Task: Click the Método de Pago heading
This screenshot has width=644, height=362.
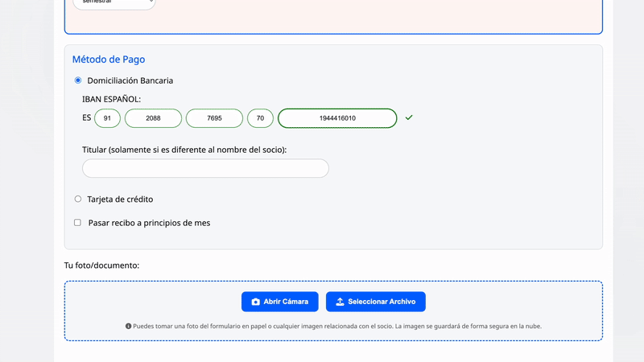Action: pos(109,59)
